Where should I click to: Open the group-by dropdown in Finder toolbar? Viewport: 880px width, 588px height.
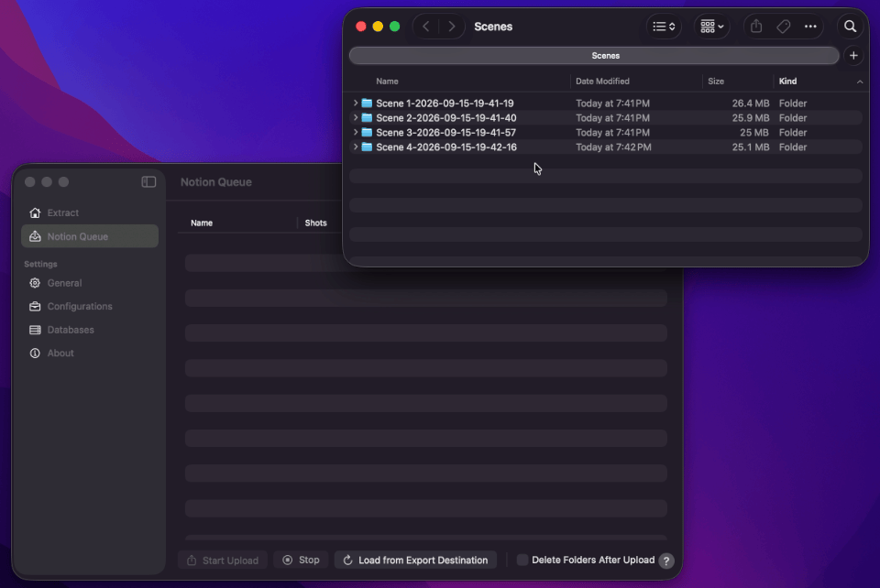pyautogui.click(x=711, y=27)
